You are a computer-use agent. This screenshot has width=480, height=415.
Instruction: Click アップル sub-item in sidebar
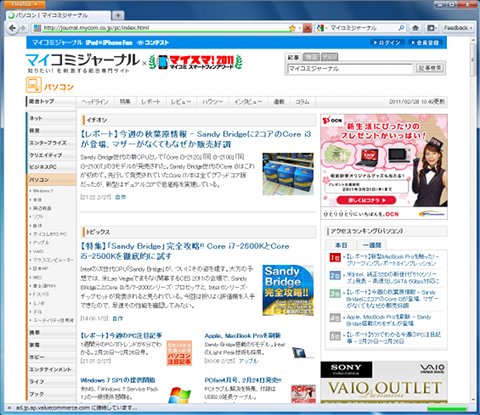click(41, 243)
